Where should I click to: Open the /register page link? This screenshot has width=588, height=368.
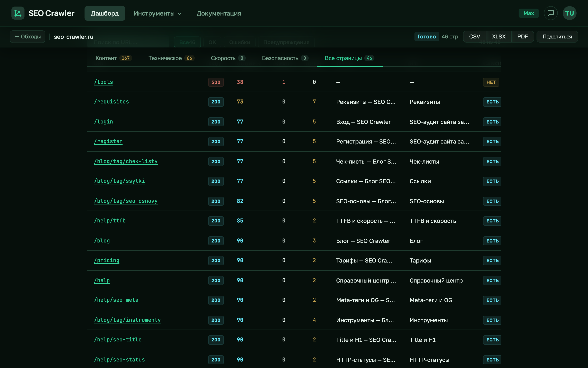108,141
